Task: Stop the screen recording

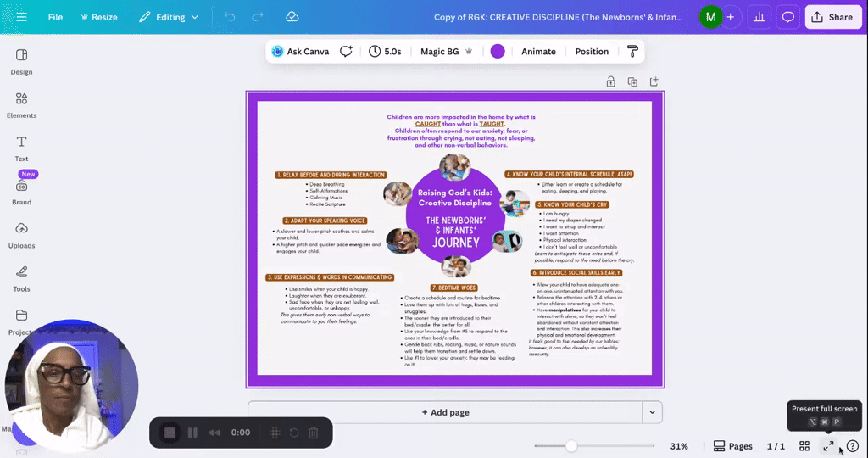Action: pyautogui.click(x=170, y=433)
